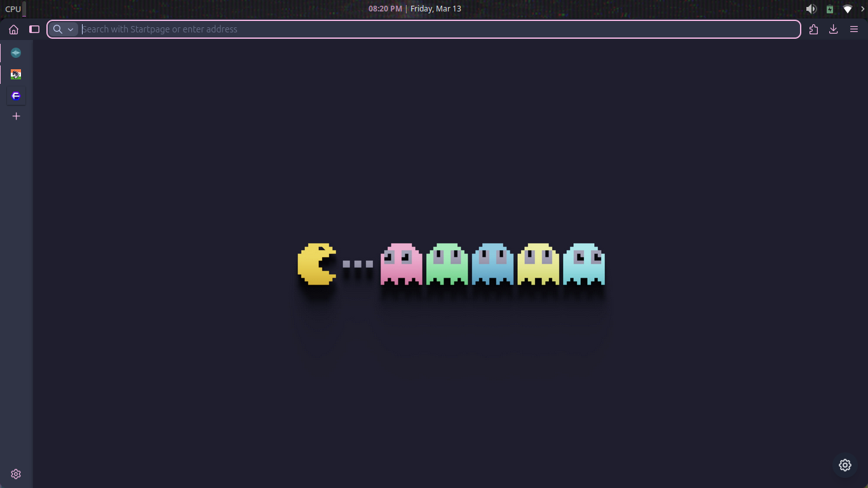868x488 pixels.
Task: Open the hamburger application menu
Action: point(854,29)
